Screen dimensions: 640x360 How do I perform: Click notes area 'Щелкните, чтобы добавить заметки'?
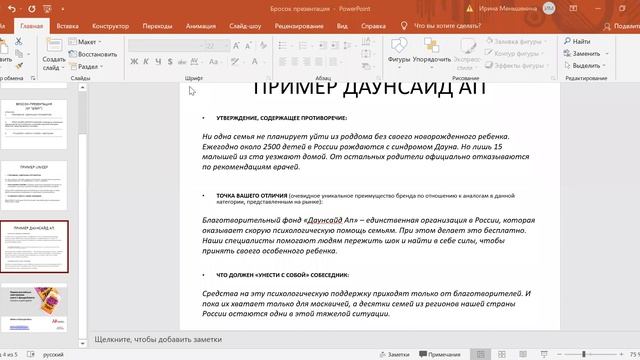158,339
